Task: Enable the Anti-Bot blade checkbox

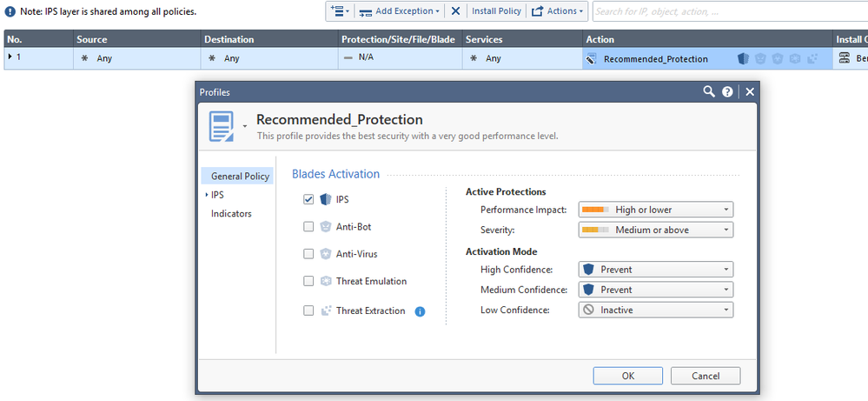Action: (x=308, y=227)
